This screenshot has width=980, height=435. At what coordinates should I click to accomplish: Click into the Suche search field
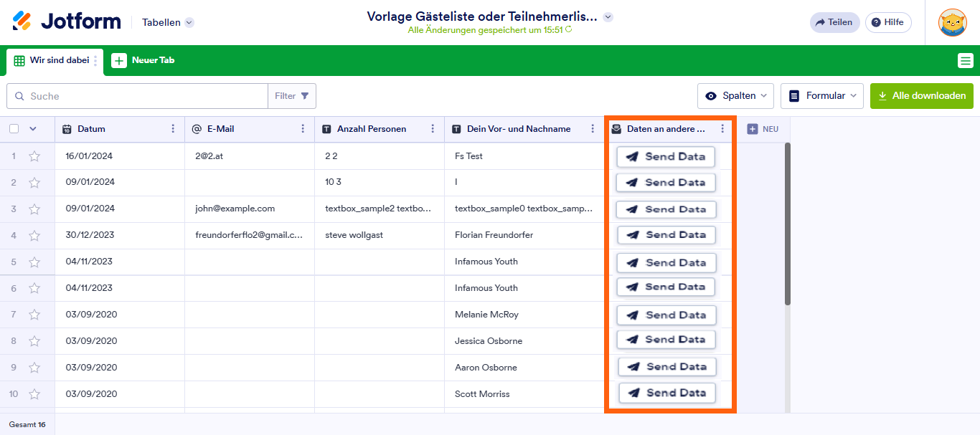[x=137, y=96]
